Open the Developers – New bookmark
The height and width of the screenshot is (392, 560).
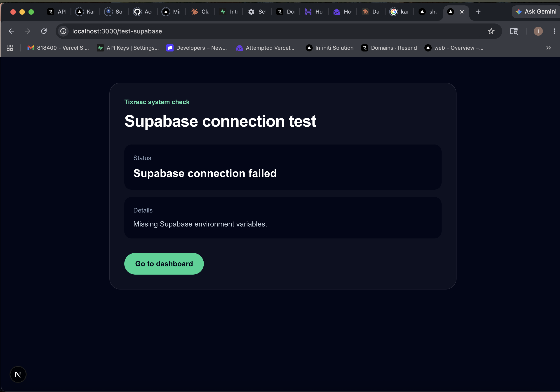click(x=197, y=48)
